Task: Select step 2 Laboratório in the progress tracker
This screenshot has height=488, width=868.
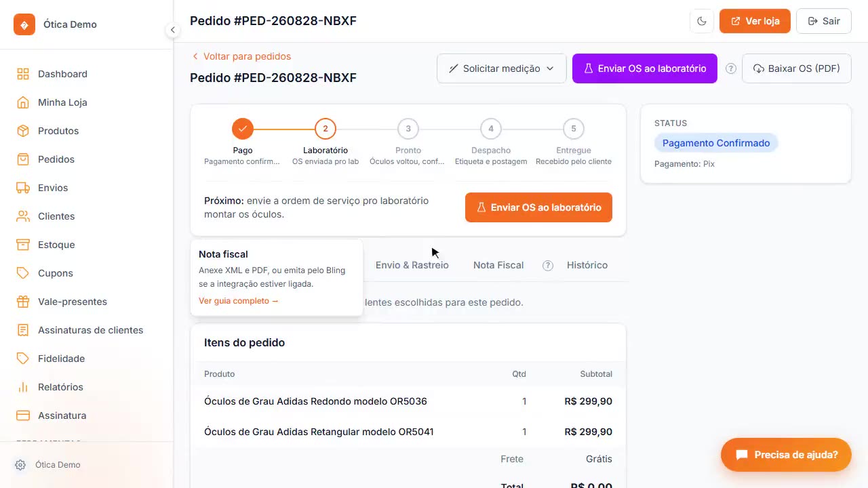Action: (x=325, y=129)
